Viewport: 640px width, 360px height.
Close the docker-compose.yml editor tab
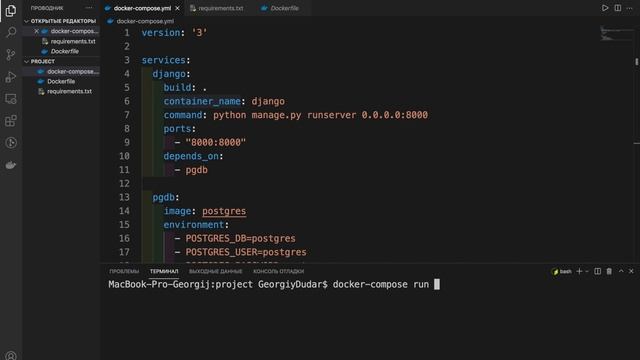click(177, 8)
